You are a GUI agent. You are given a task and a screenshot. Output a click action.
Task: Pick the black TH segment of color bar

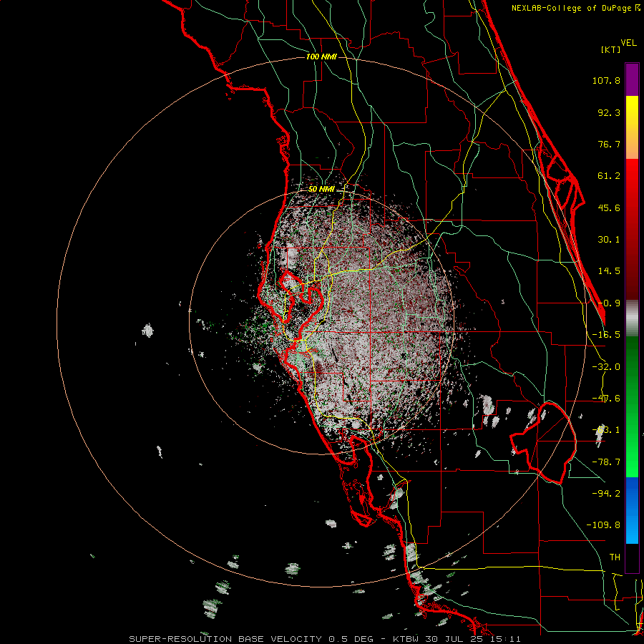pyautogui.click(x=632, y=557)
